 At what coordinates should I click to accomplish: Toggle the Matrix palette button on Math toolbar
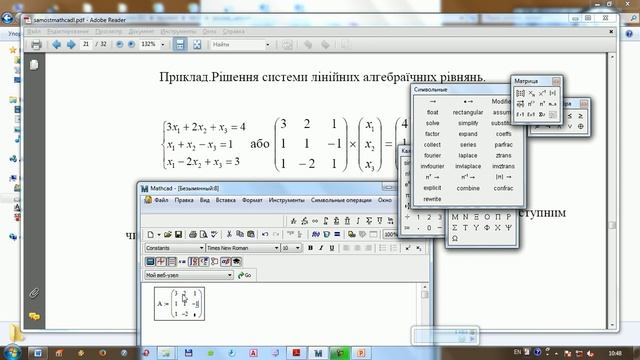(171, 262)
